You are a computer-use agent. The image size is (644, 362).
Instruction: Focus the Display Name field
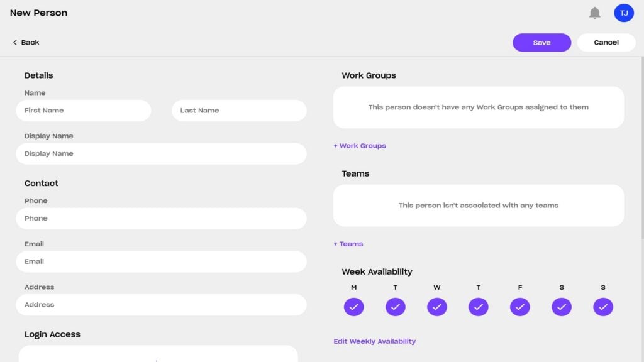tap(161, 153)
